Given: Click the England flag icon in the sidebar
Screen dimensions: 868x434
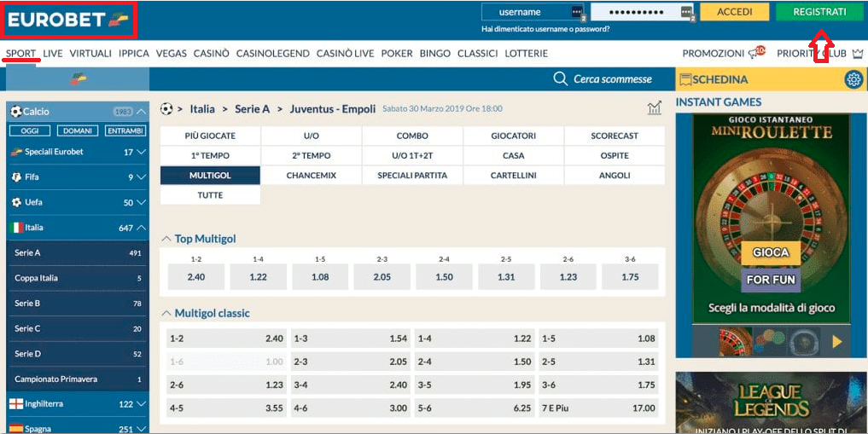Looking at the screenshot, I should (x=16, y=404).
